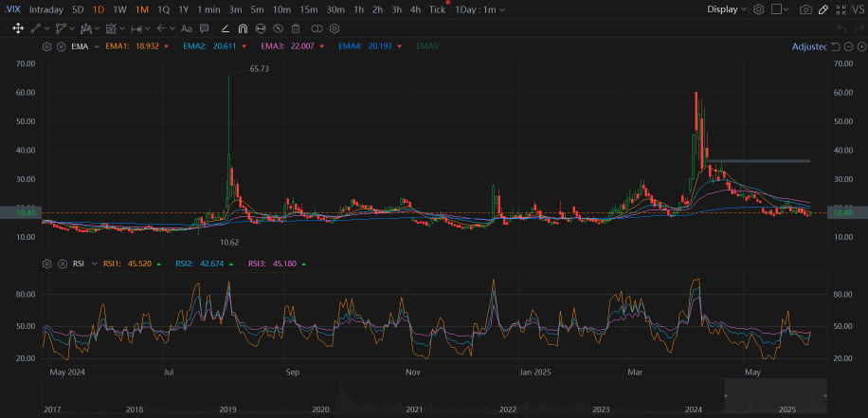Remove the RSI indicator
Viewport: 868px width, 418px height.
62,264
